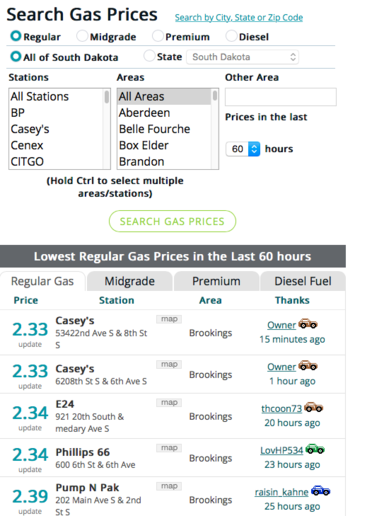The width and height of the screenshot is (384, 516).
Task: Click the brown car icon beside 15 minutes ago
Action: click(x=308, y=324)
